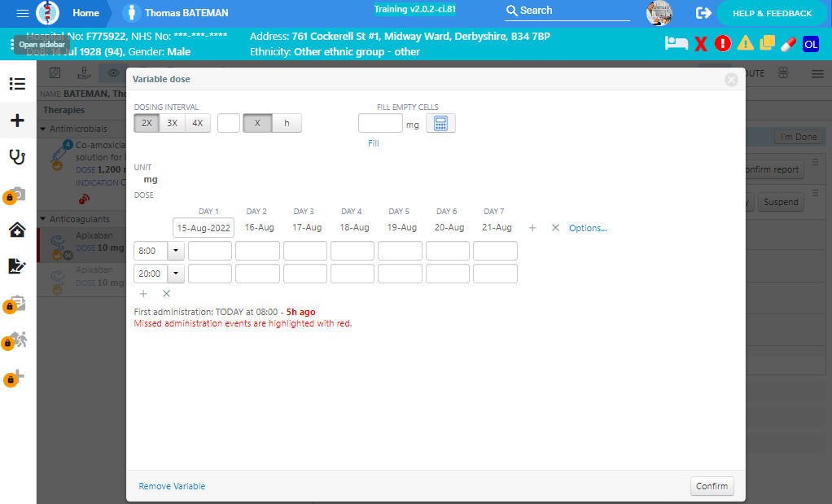Open the list view sidebar icon
Viewport: 832px width, 504px height.
pyautogui.click(x=18, y=84)
